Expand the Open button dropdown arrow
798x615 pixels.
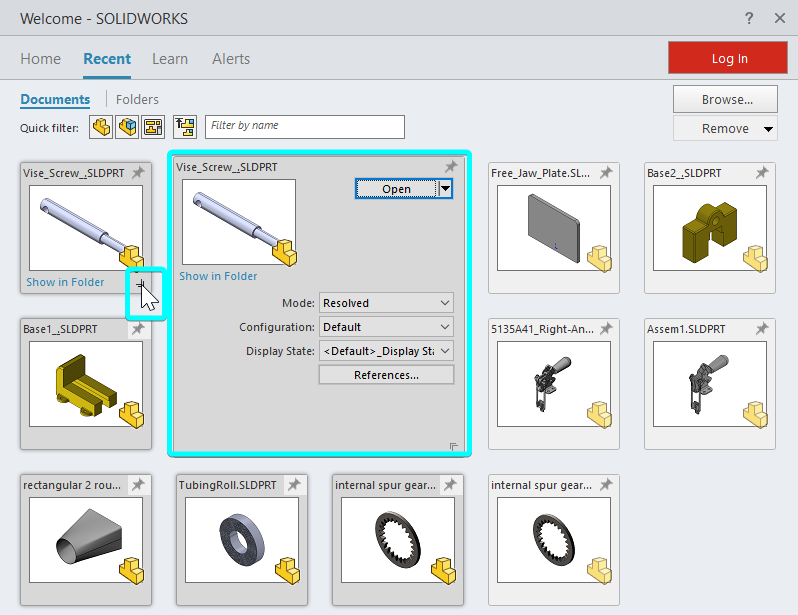click(445, 188)
